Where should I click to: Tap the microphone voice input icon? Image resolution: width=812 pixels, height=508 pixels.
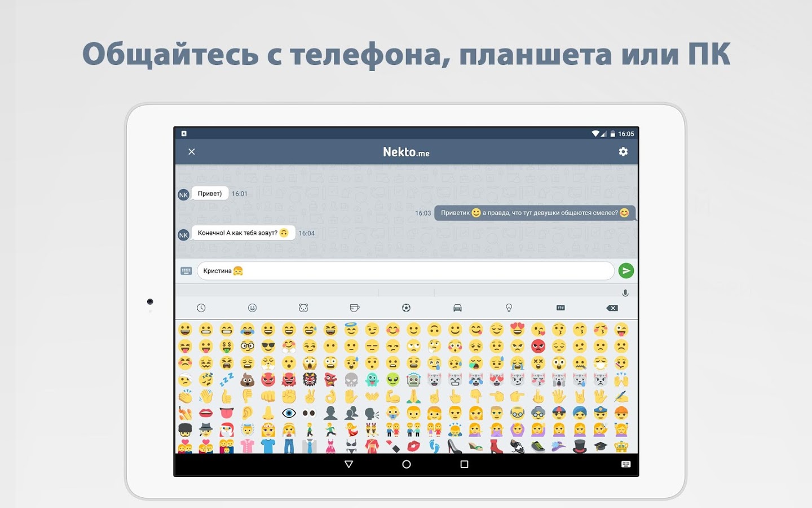coord(625,293)
